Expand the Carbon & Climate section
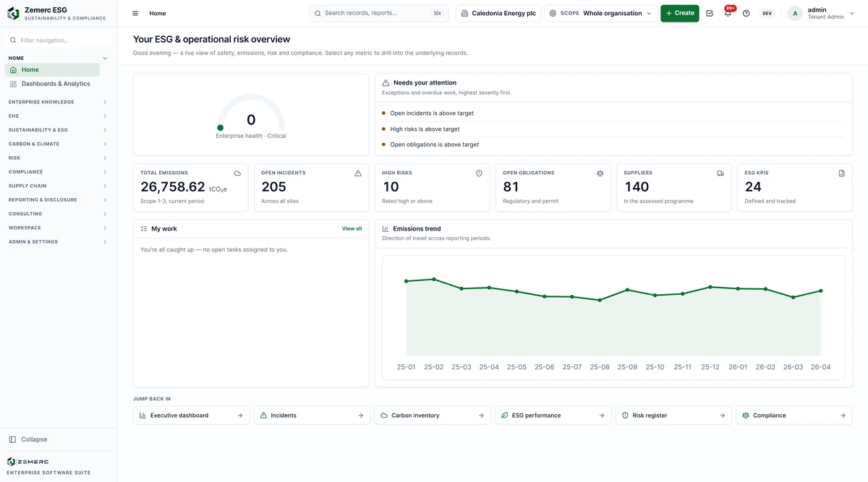The width and height of the screenshot is (868, 482). point(58,144)
